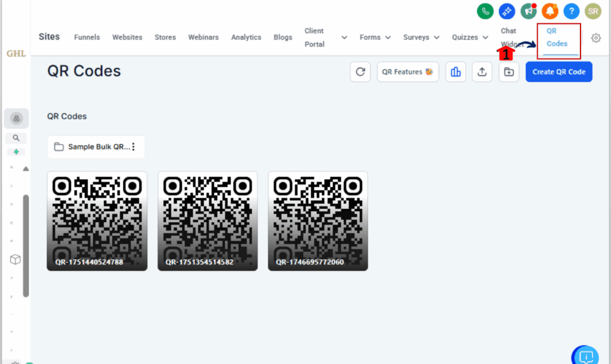Open the Analytics tab
Viewport: 611px width, 364px height.
pyautogui.click(x=246, y=38)
